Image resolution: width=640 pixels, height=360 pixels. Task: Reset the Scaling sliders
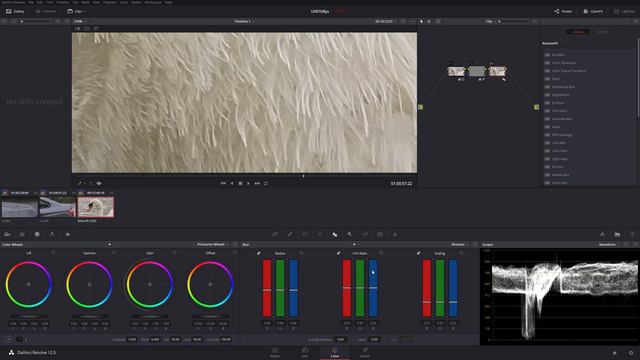click(461, 253)
